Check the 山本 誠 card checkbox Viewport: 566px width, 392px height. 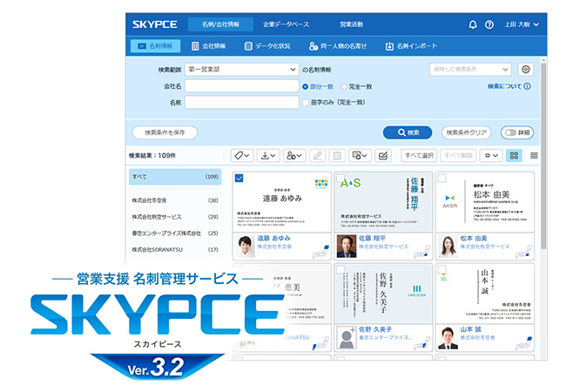pyautogui.click(x=441, y=269)
